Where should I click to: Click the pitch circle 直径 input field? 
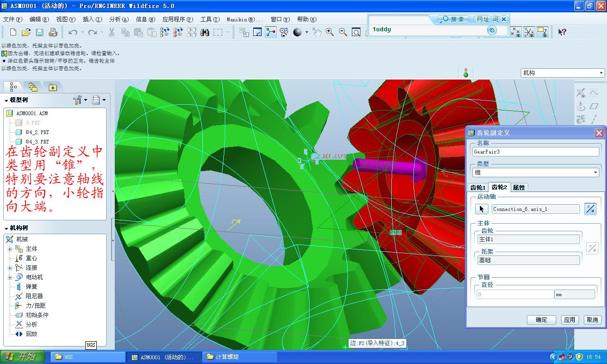(515, 294)
